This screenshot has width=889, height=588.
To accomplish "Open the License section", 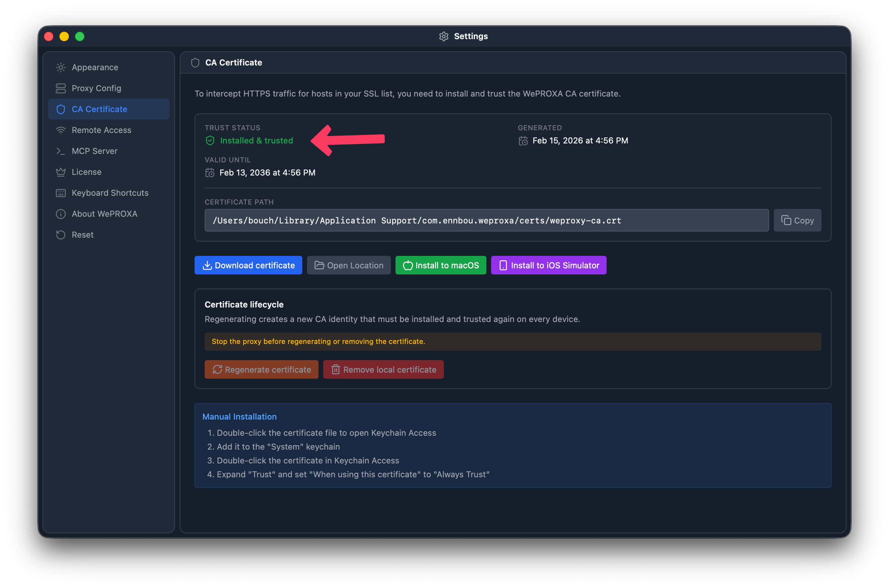I will (109, 172).
